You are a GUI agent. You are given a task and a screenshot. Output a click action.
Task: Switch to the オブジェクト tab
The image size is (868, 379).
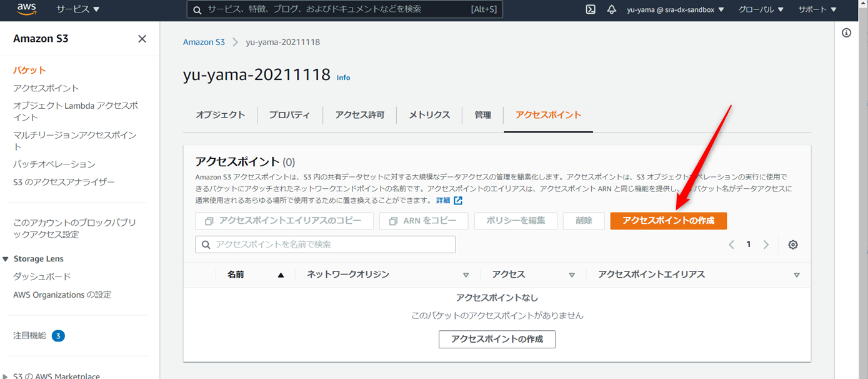point(220,115)
